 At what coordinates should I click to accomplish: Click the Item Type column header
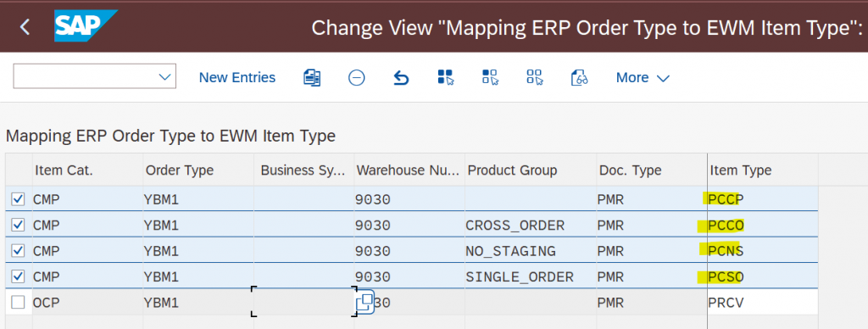coord(741,170)
